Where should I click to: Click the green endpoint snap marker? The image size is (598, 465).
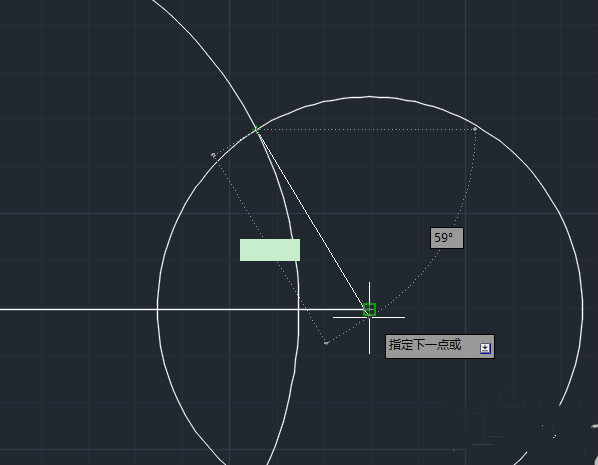point(369,309)
